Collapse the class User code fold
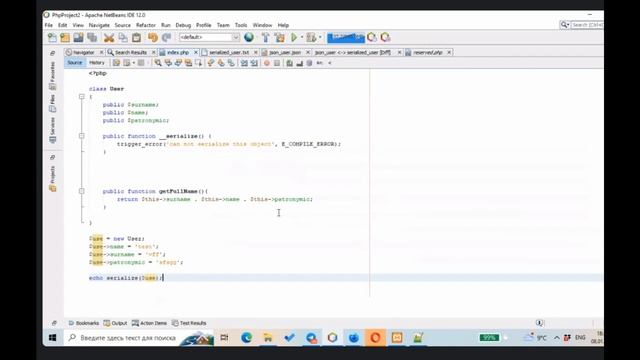 pos(82,97)
